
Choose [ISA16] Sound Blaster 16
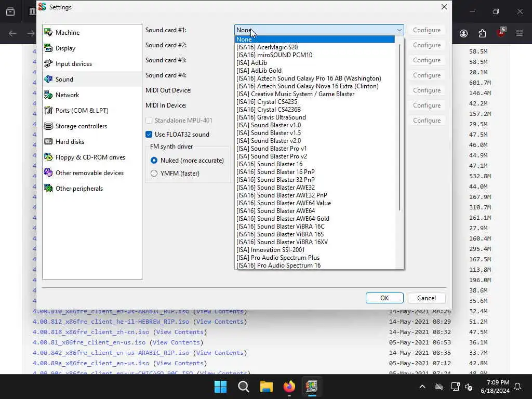(x=315, y=164)
